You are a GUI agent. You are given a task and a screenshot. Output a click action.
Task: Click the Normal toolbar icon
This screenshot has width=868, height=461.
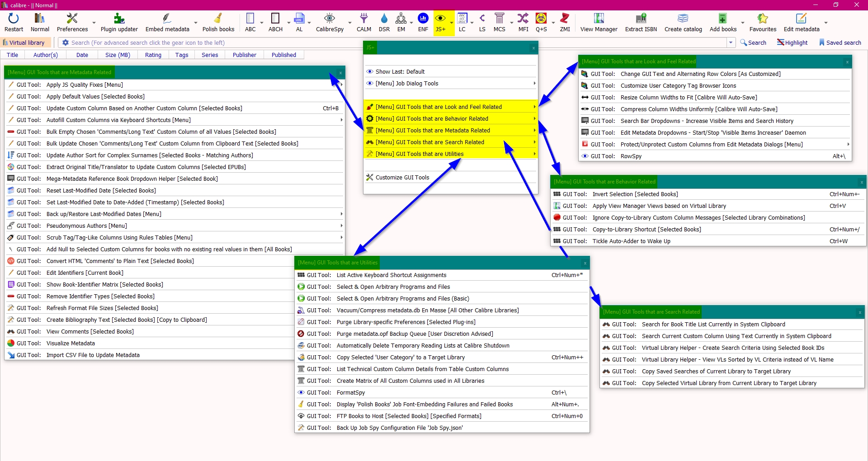(40, 23)
